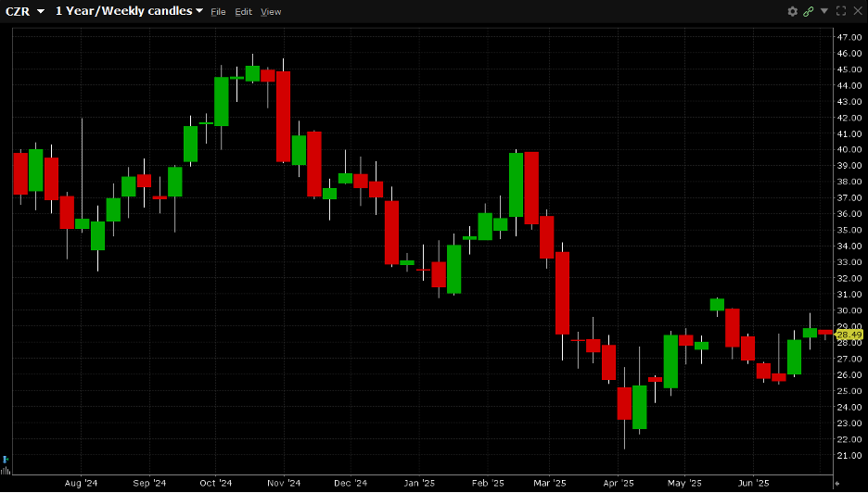Click the 24.00 price axis label
The height and width of the screenshot is (493, 868).
[x=849, y=407]
